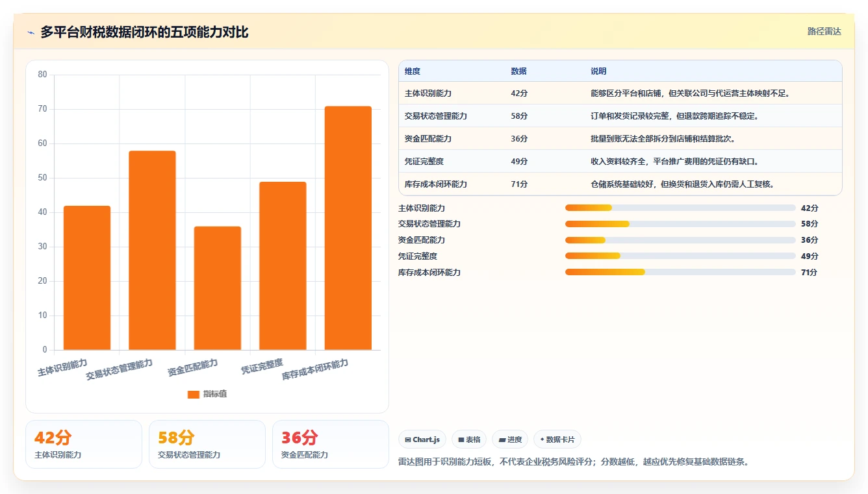Viewport: 868px width, 494px height.
Task: Click the 71分 value beside progress bar
Action: tap(810, 273)
